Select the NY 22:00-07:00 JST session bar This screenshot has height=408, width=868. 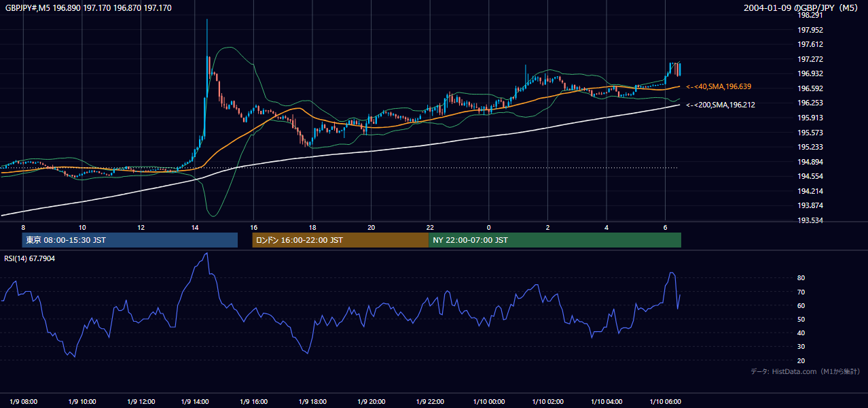(x=555, y=240)
